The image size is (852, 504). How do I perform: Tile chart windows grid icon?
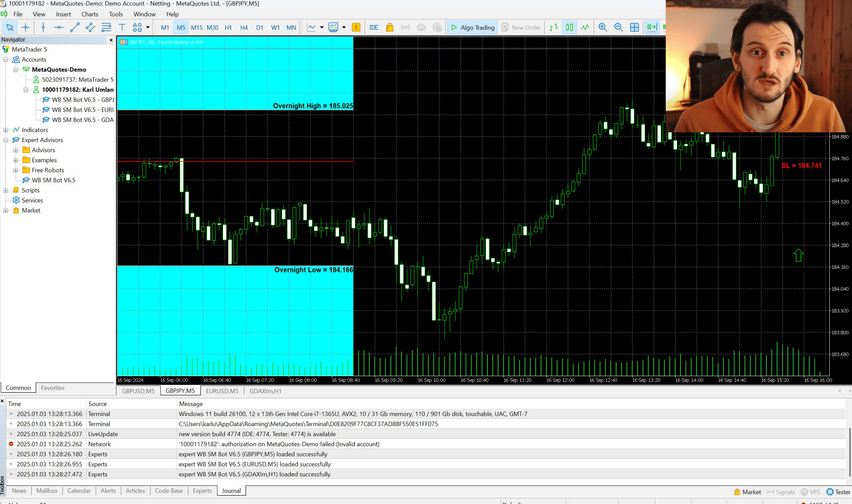coord(635,28)
